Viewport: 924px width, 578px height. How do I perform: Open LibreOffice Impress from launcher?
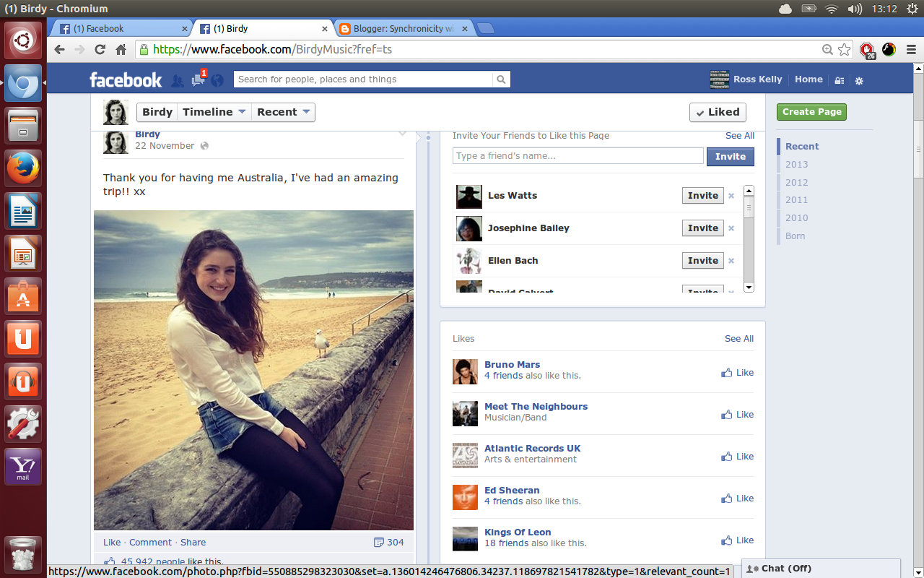[23, 254]
